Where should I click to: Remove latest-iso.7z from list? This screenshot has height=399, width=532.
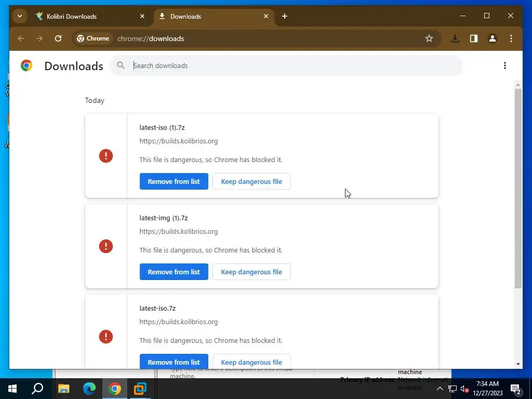click(174, 362)
